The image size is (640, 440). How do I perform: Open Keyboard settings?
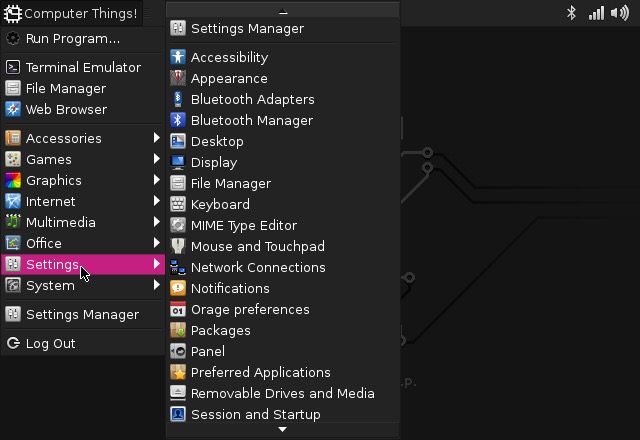(220, 204)
